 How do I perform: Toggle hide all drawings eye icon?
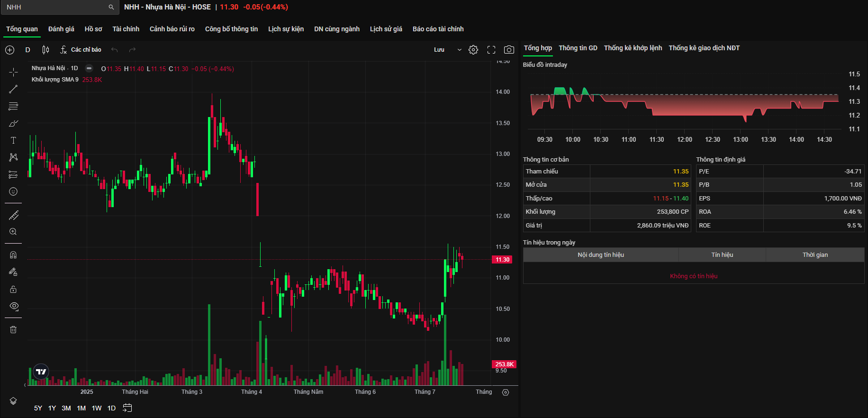[13, 306]
